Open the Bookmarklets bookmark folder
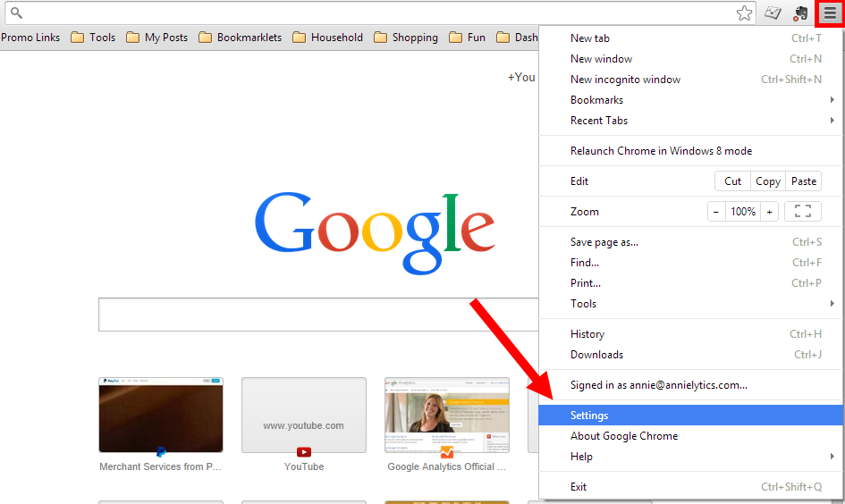The image size is (845, 504). (x=240, y=38)
